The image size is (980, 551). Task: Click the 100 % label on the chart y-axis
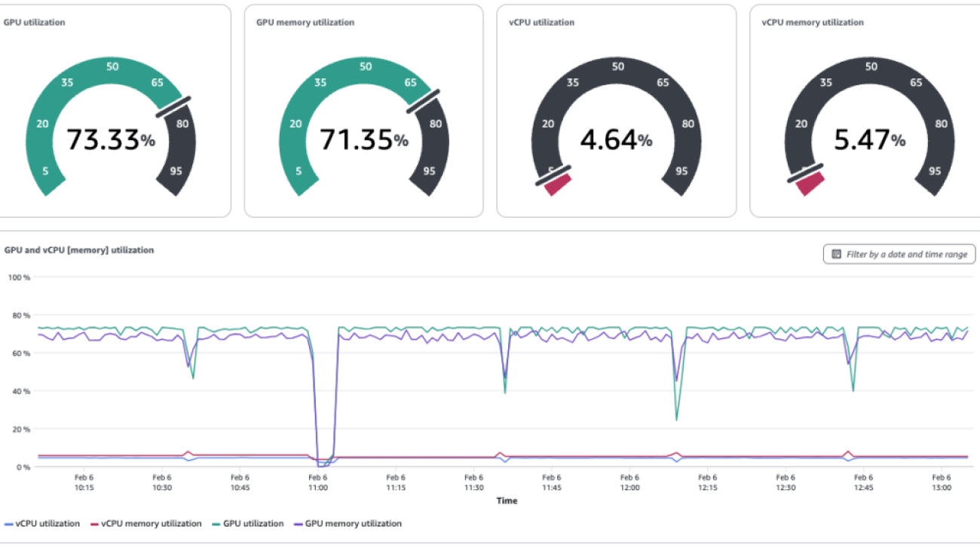tap(19, 277)
